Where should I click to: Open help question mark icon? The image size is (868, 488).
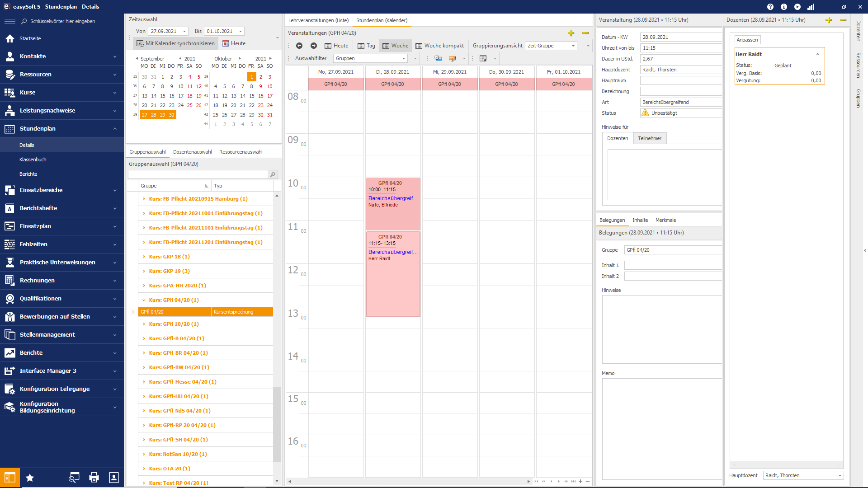770,7
